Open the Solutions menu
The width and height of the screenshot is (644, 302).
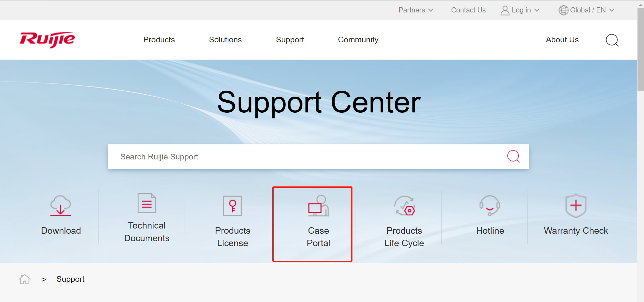225,39
